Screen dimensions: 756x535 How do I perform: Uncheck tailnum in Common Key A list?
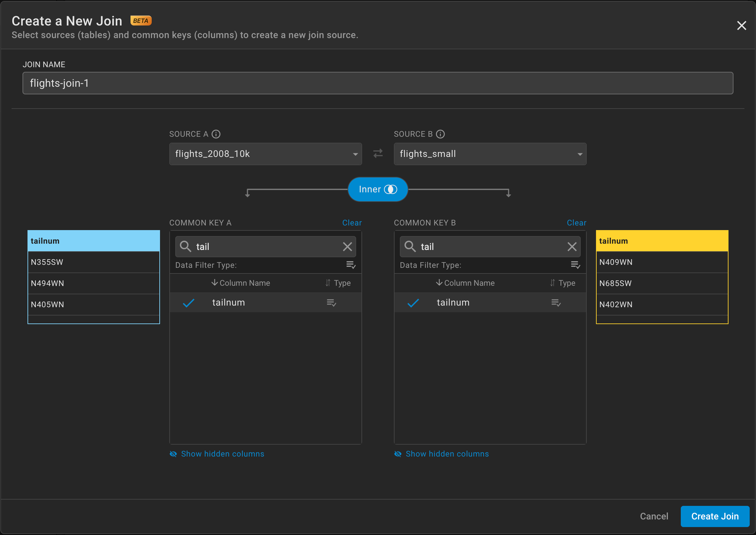point(189,303)
